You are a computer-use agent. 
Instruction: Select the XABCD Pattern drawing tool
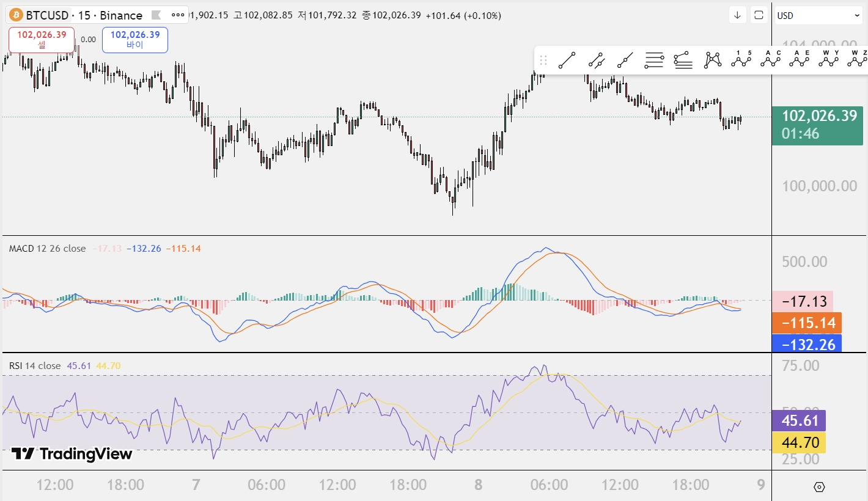(x=713, y=60)
